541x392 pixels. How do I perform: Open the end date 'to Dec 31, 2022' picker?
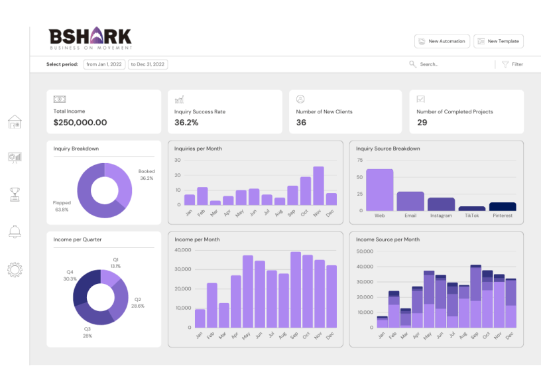click(147, 64)
